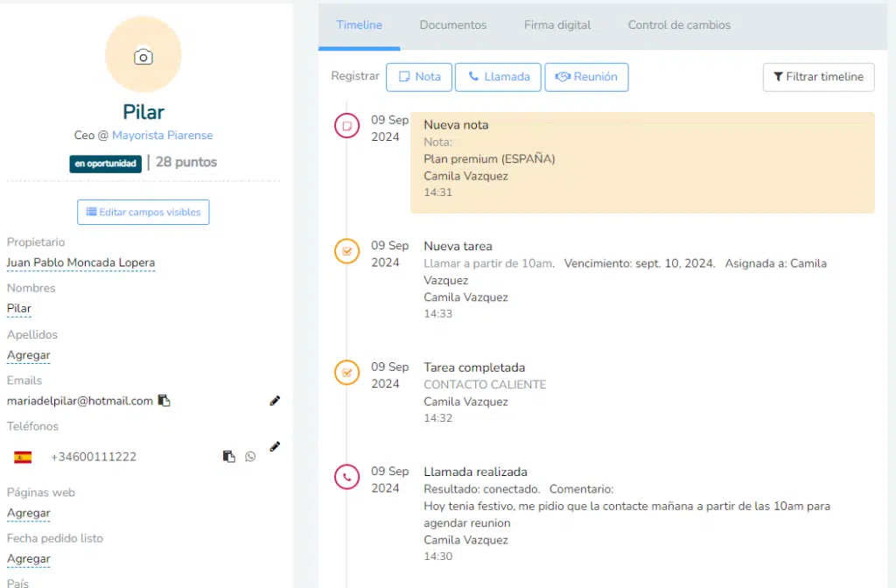Image resolution: width=896 pixels, height=588 pixels.
Task: Register a new Nota
Action: (x=419, y=77)
